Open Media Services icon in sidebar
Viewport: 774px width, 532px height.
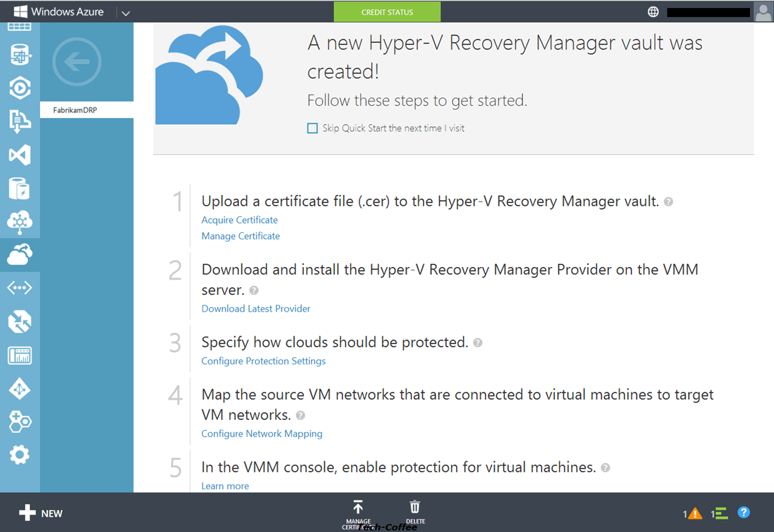point(20,88)
